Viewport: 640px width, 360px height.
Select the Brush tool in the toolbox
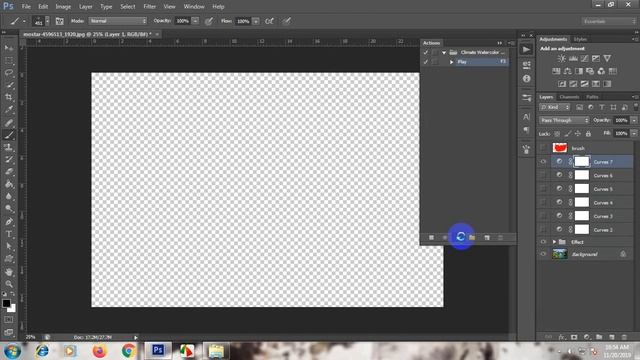coord(9,135)
